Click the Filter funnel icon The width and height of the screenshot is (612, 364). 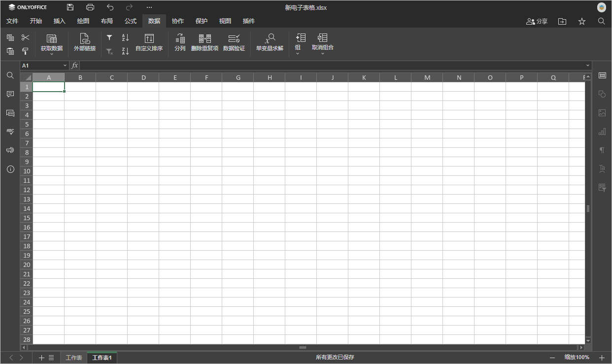[109, 37]
